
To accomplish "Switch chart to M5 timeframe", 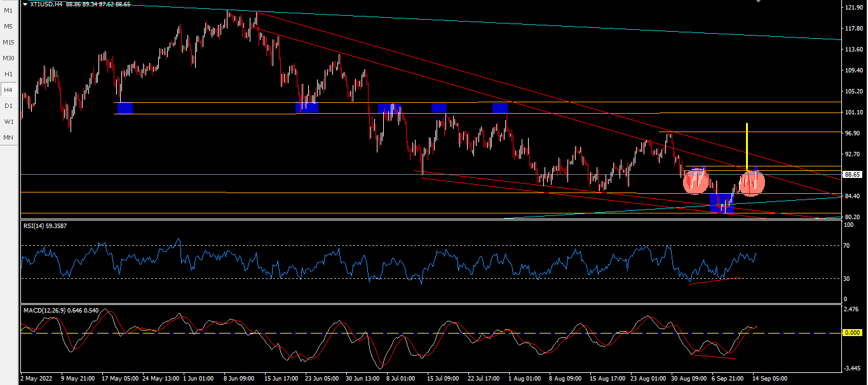I will (x=8, y=27).
